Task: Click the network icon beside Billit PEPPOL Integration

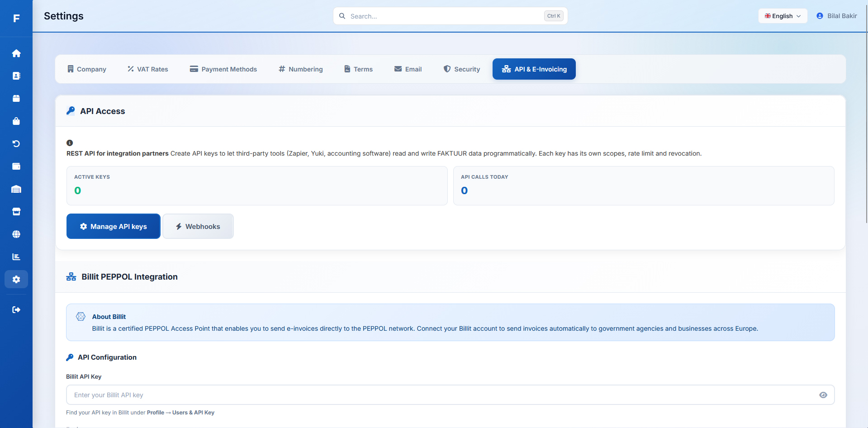Action: pyautogui.click(x=71, y=277)
